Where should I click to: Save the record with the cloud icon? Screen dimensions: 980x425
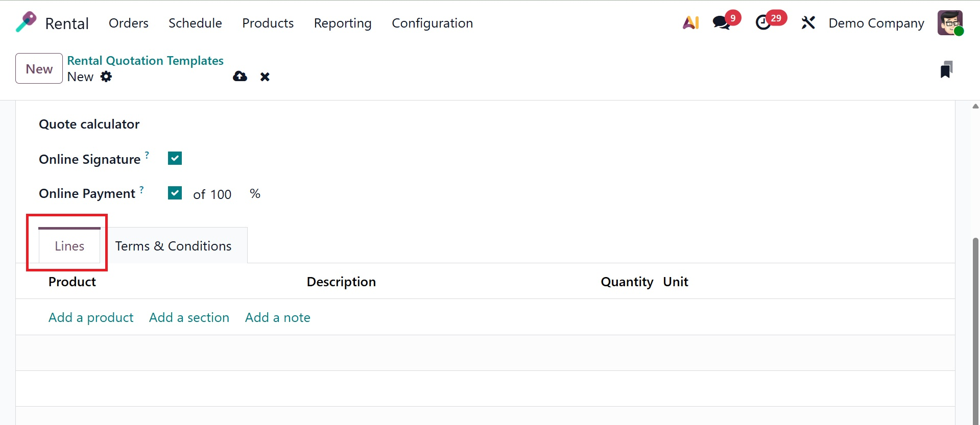(240, 77)
